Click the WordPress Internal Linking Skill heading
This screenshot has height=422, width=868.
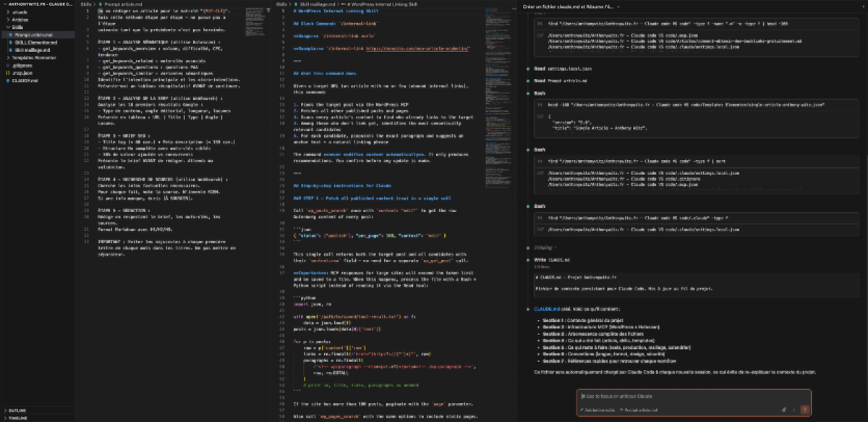[335, 12]
